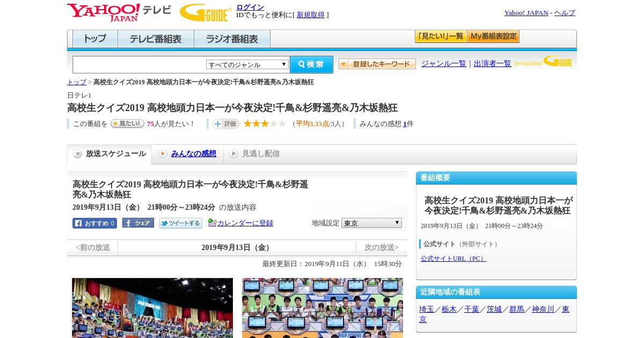Click the ログイン link
Screen dimensions: 644x338
pos(250,7)
